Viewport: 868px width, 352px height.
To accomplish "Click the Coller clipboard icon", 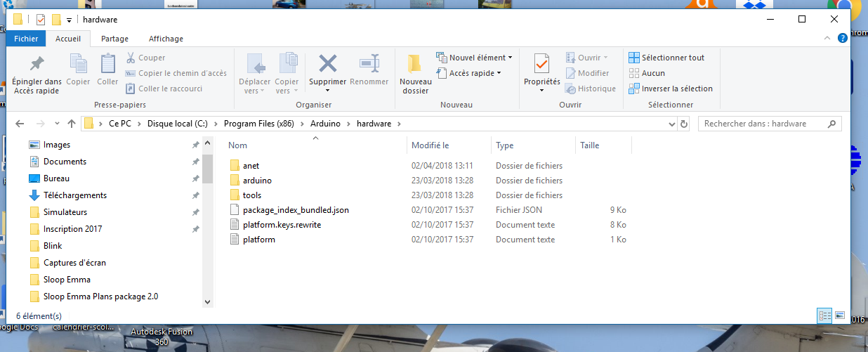I will click(107, 64).
